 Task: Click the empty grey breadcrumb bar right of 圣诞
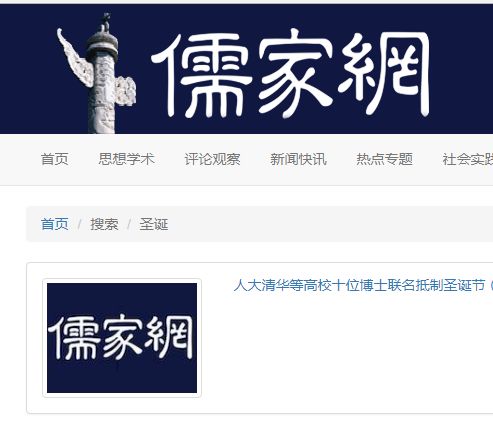coord(330,224)
